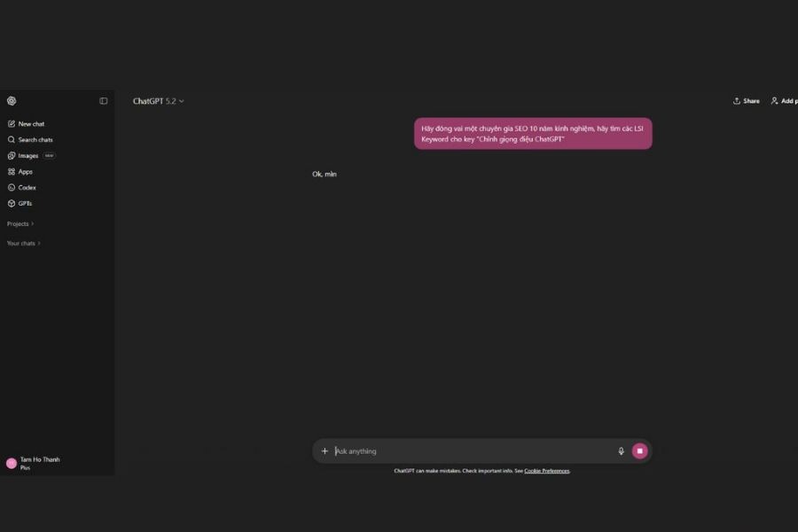This screenshot has height=532, width=798.
Task: Open the Cookie Preferences link
Action: (546, 471)
